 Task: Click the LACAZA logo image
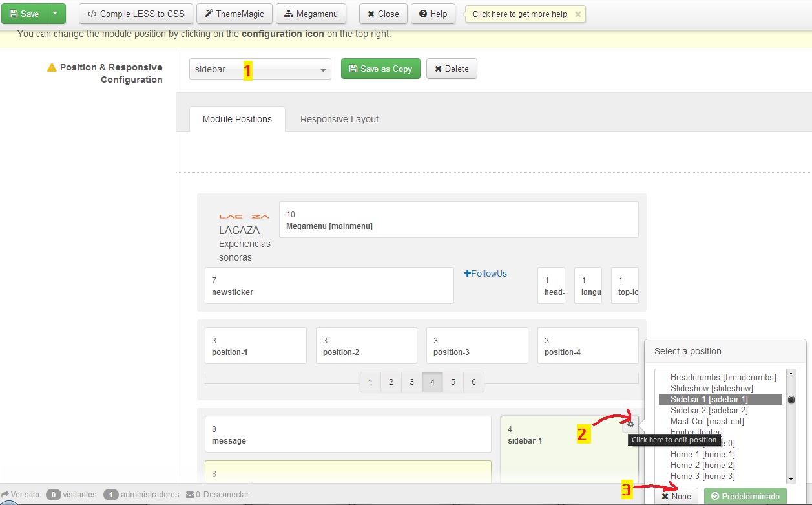pyautogui.click(x=244, y=217)
